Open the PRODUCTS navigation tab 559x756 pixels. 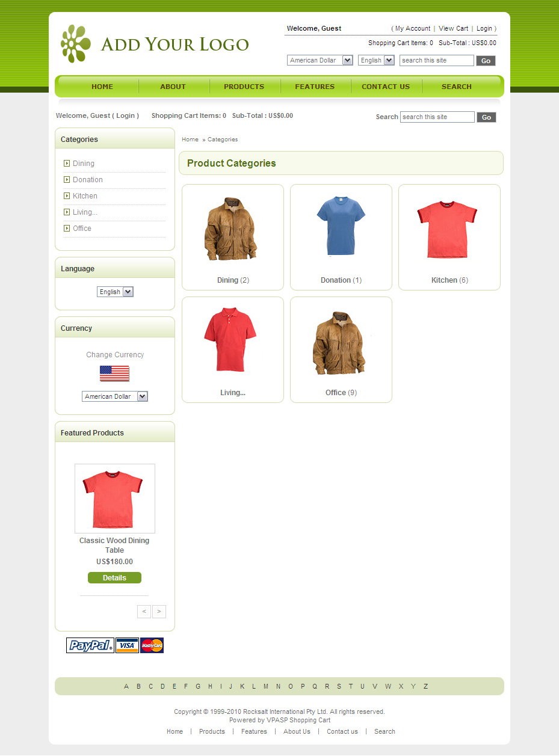(x=244, y=87)
